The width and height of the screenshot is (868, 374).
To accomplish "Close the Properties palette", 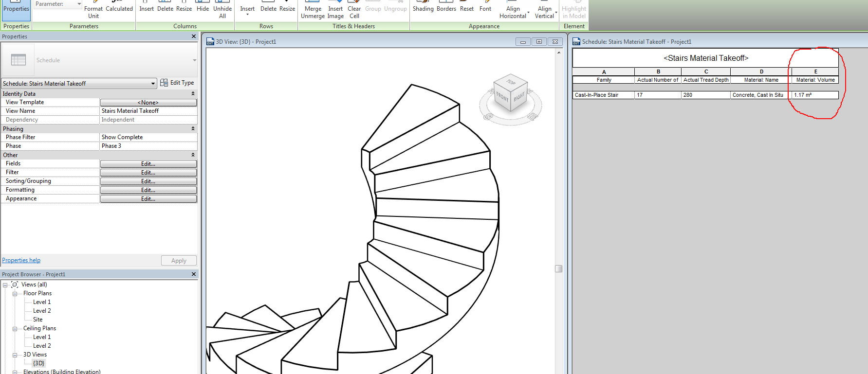I will coord(194,36).
